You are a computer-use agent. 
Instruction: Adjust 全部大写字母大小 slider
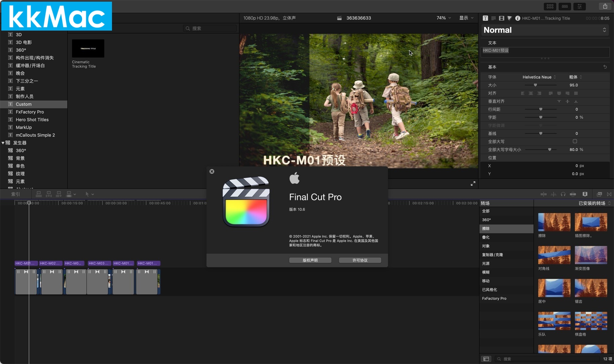(550, 150)
